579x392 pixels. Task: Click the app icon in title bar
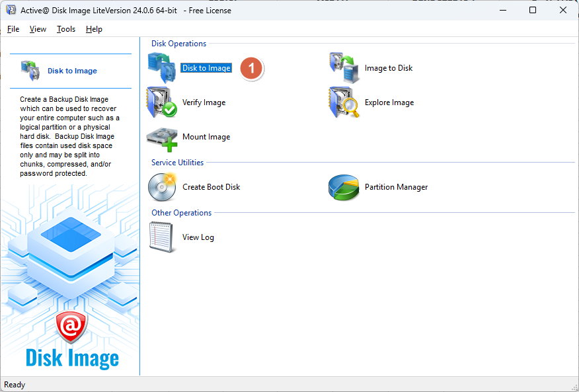[11, 10]
